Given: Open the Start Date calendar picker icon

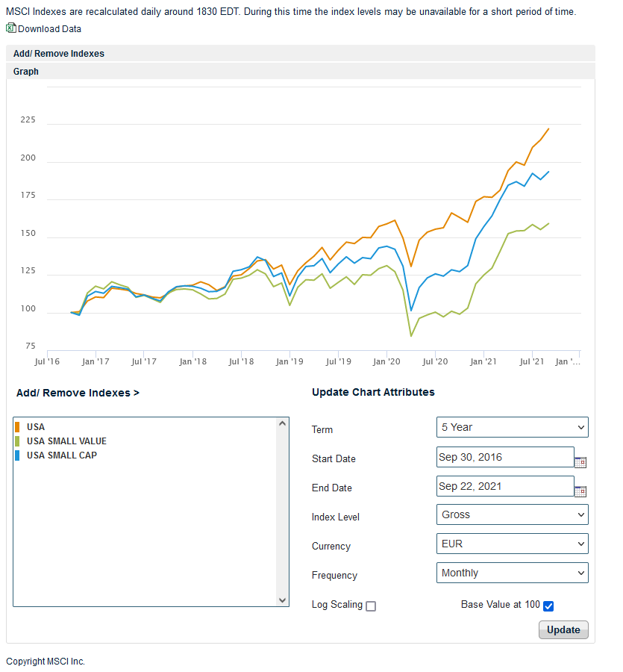Looking at the screenshot, I should 580,461.
